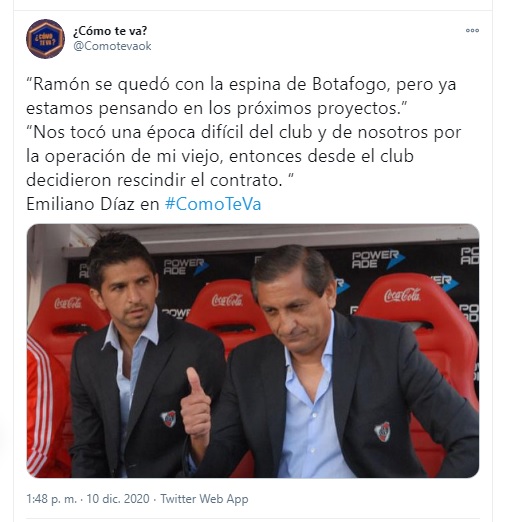
Task: Open the ¿Cómo te va? profile avatar
Action: coord(45,39)
